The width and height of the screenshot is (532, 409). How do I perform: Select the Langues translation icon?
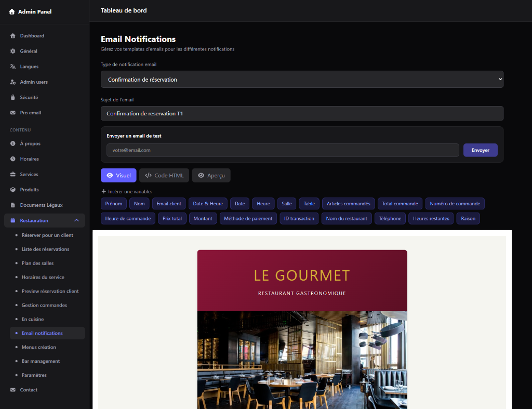click(12, 67)
